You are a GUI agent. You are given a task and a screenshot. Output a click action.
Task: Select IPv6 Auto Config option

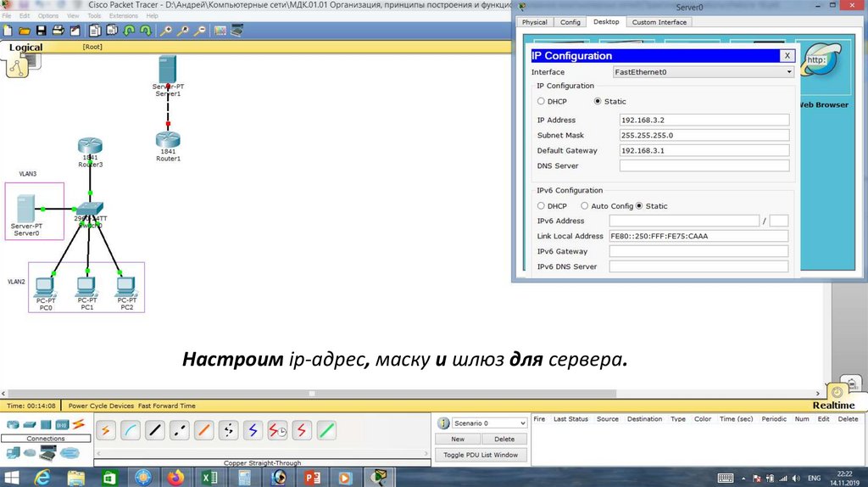585,206
